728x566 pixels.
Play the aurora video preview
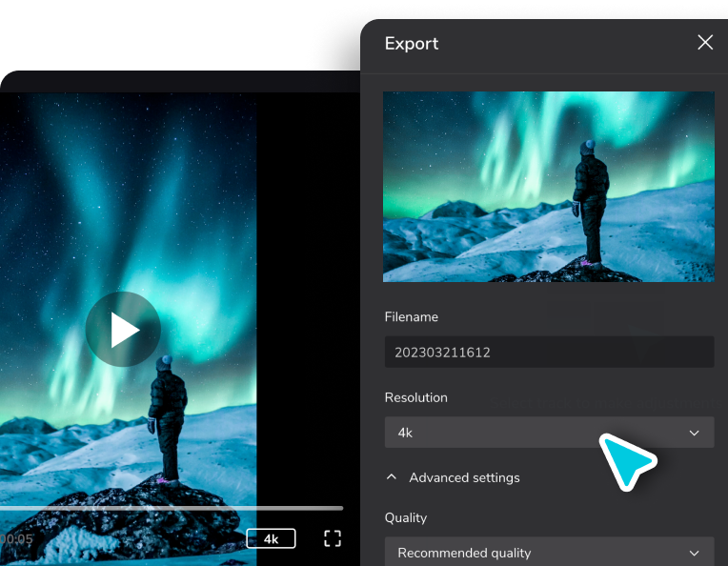123,329
